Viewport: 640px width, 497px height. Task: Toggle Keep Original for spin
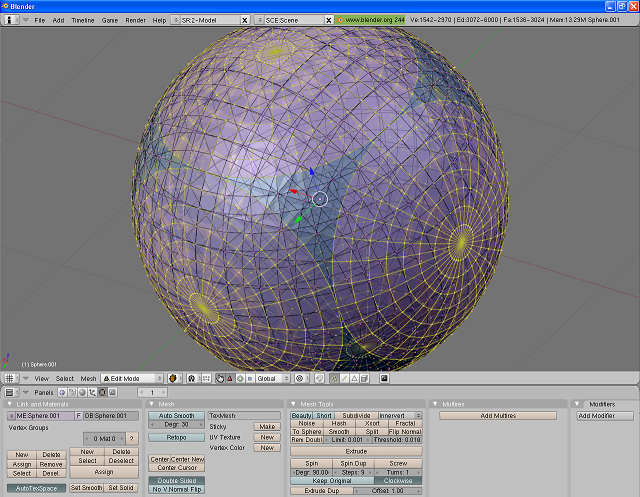point(332,481)
